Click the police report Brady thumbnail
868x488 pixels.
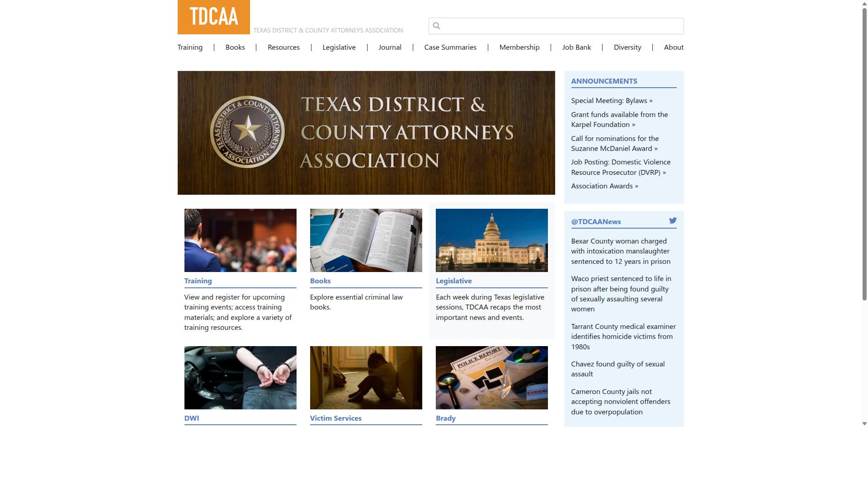[492, 378]
